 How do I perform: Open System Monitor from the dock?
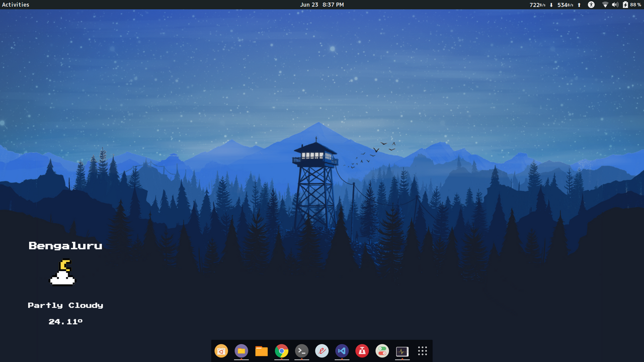tap(403, 351)
